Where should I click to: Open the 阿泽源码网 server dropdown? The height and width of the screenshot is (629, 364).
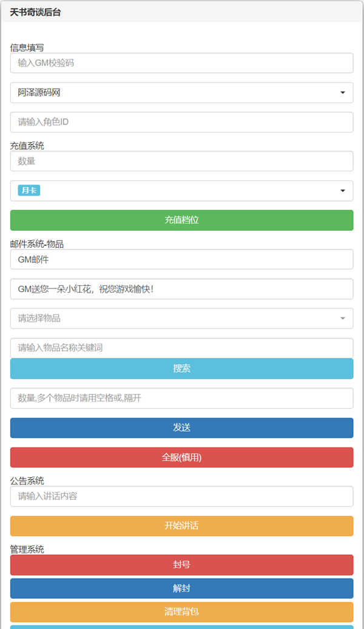181,93
